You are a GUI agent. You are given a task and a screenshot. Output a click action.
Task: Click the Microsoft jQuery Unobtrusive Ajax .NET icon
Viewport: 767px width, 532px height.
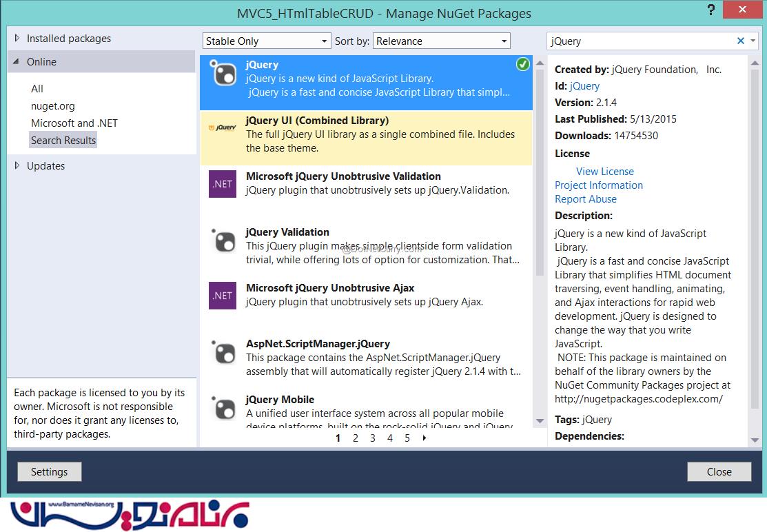pyautogui.click(x=223, y=296)
